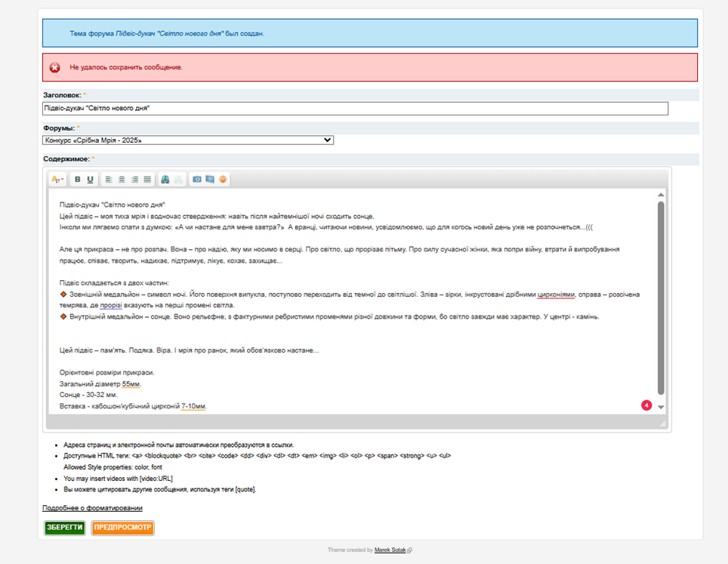Open the Подробнее о форматировании link
The image size is (728, 564).
(92, 508)
